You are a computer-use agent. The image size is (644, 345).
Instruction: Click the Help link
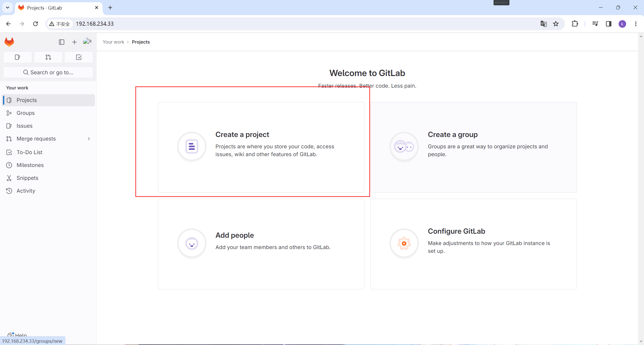(17, 335)
